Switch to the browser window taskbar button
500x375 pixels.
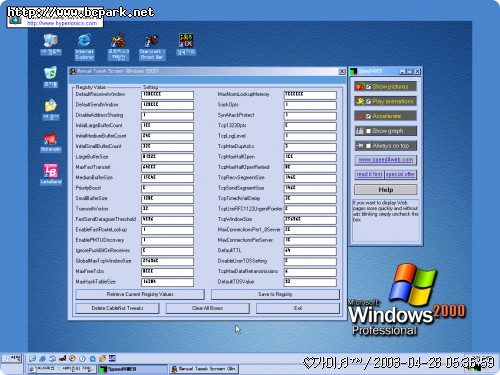(61, 369)
